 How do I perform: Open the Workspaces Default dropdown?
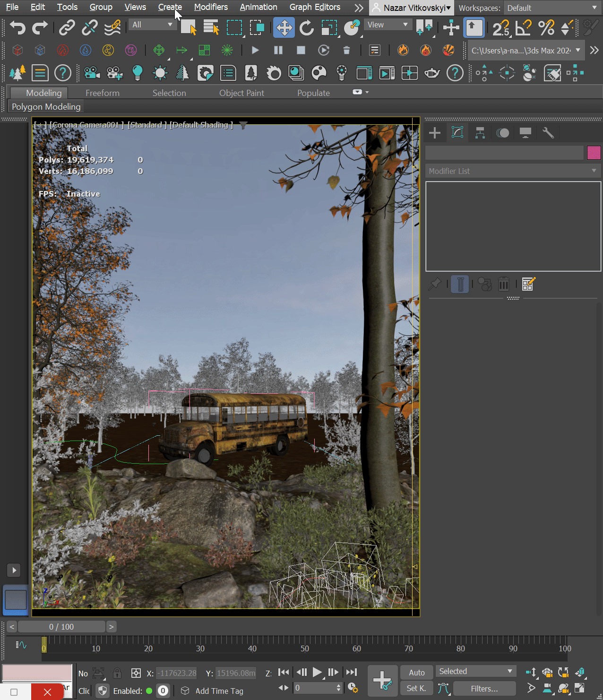coord(551,8)
